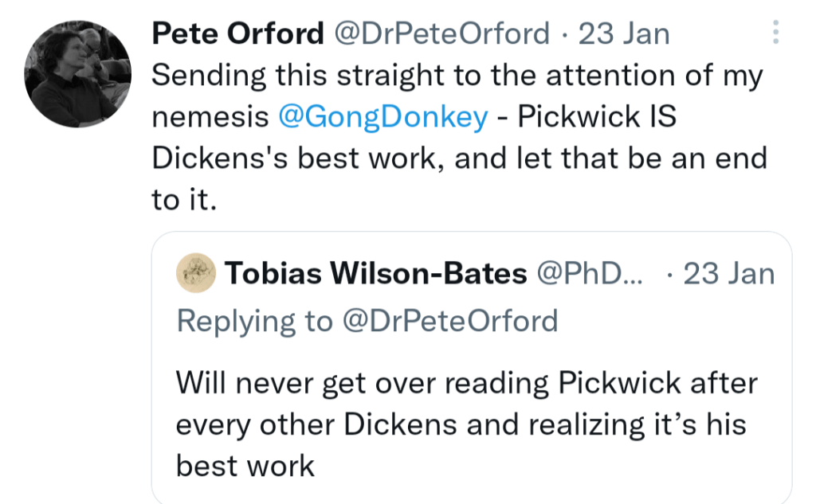Click @DrPeteOrford in the Replying to line
The width and height of the screenshot is (816, 504).
pos(450,321)
